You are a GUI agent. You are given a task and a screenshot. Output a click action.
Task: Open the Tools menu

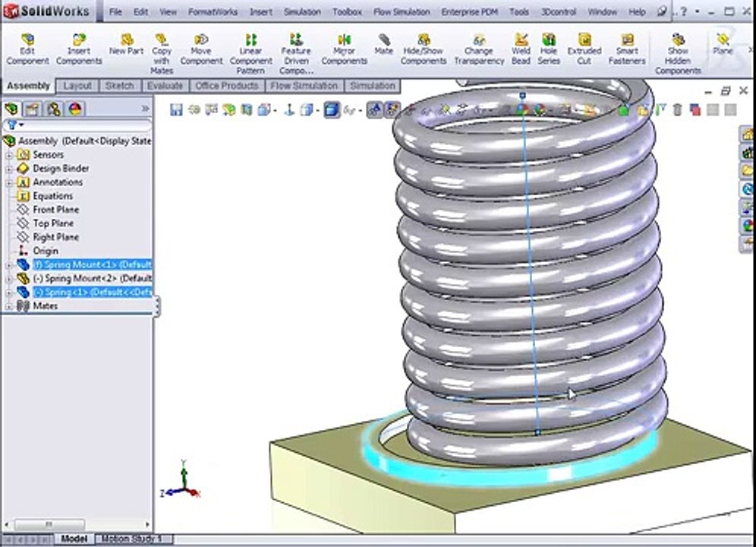[519, 11]
